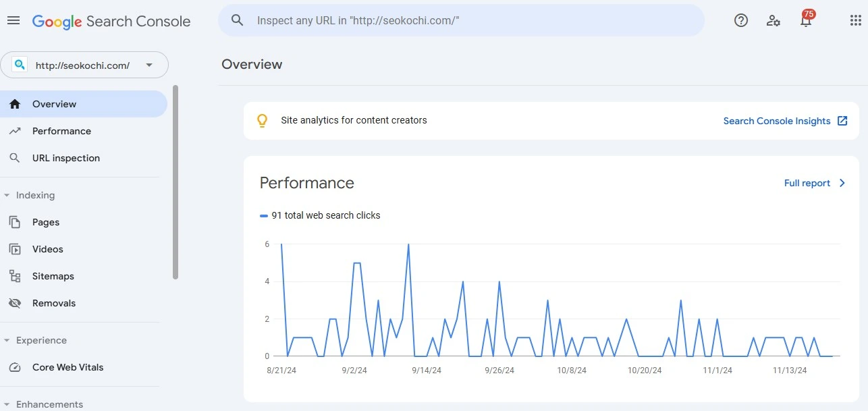Open Performance report in sidebar

click(x=84, y=131)
